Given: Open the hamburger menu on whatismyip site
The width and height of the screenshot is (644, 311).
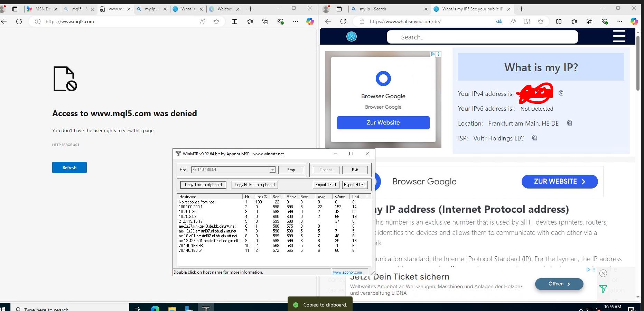Looking at the screenshot, I should pos(619,36).
